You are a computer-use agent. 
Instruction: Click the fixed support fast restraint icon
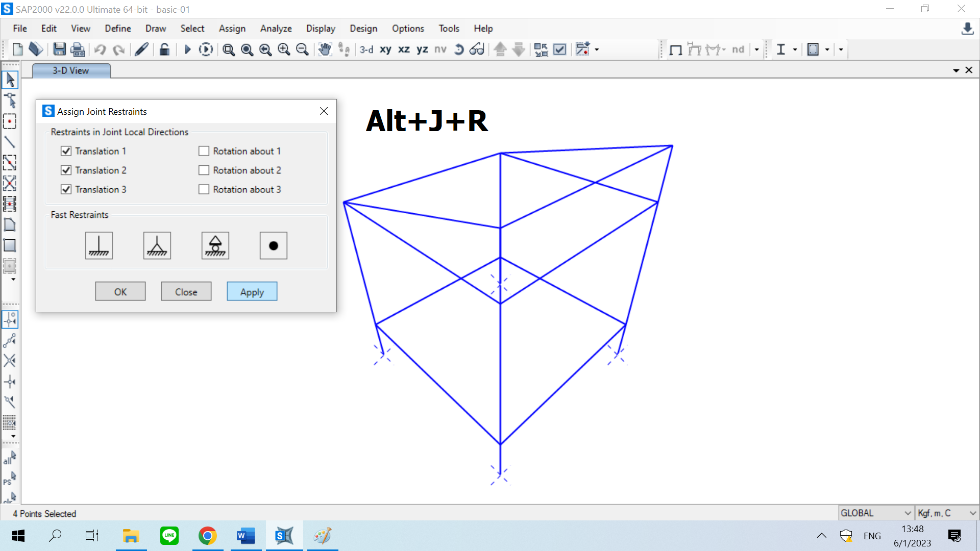point(99,245)
